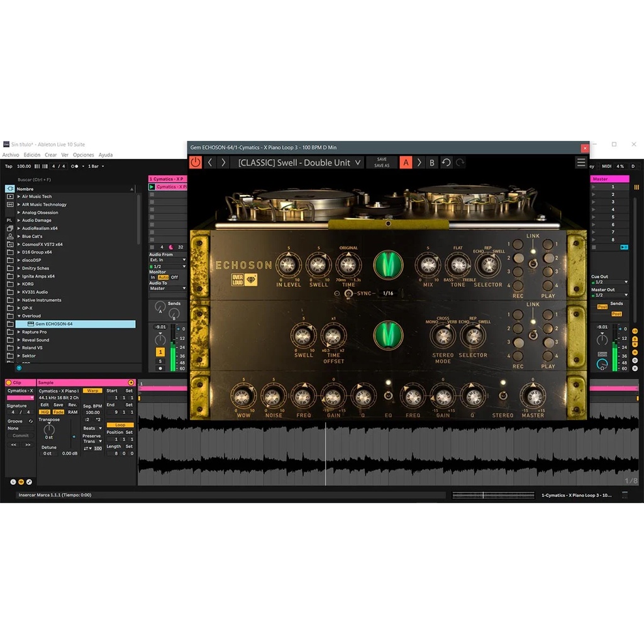Viewport: 644px width, 644px height.
Task: Toggle the Warp button in Sample box
Action: (x=92, y=391)
